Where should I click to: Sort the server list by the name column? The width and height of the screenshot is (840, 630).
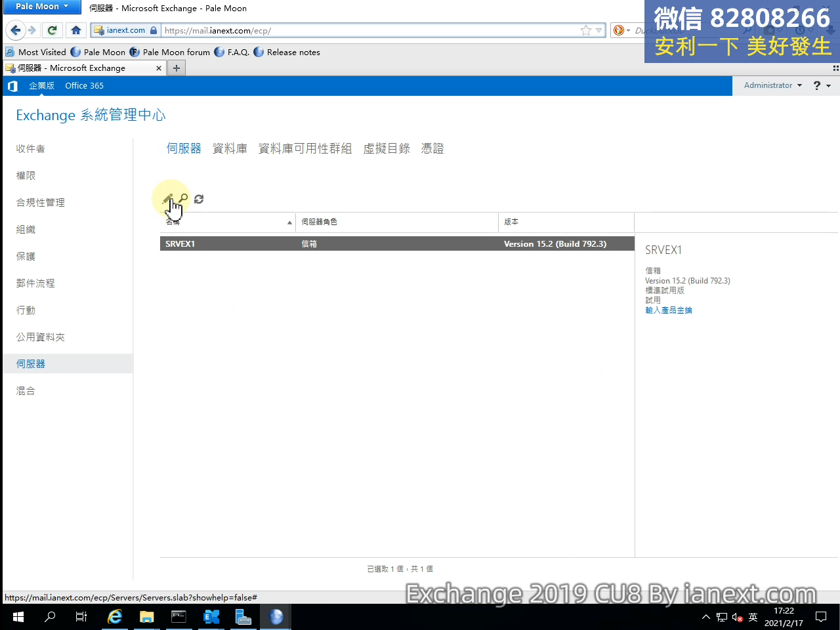coord(228,222)
